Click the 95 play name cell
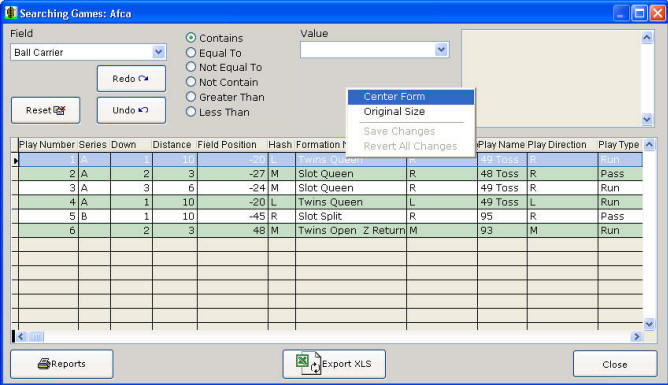668x385 pixels. (502, 216)
